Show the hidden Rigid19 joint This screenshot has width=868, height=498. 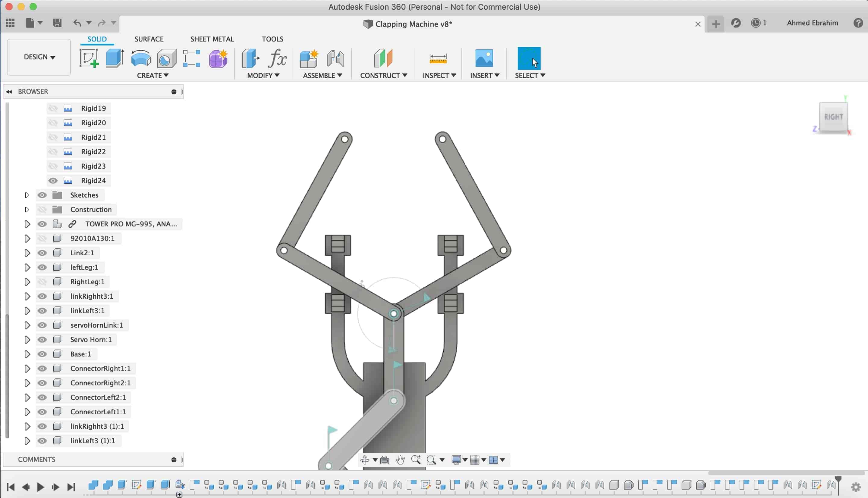(x=52, y=108)
